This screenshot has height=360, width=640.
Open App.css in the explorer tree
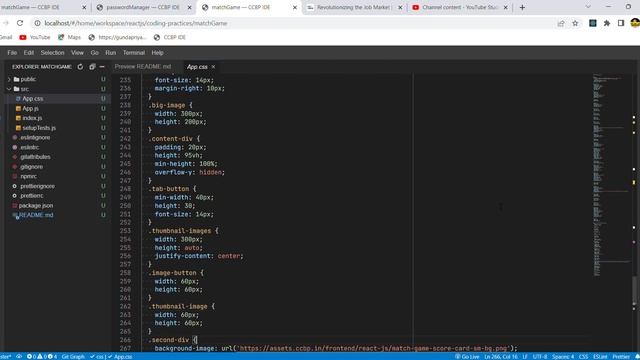click(33, 99)
